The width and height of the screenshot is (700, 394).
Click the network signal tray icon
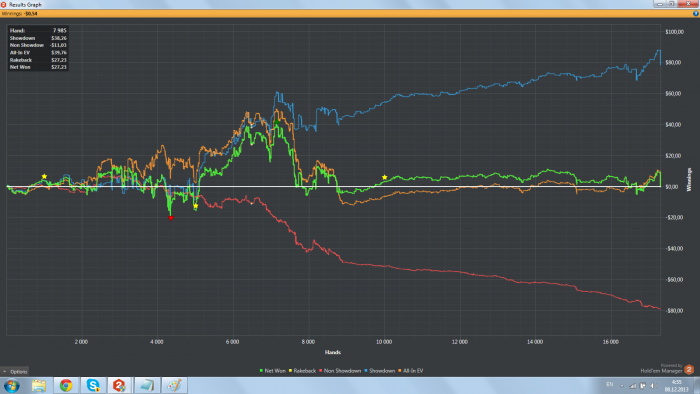click(633, 386)
